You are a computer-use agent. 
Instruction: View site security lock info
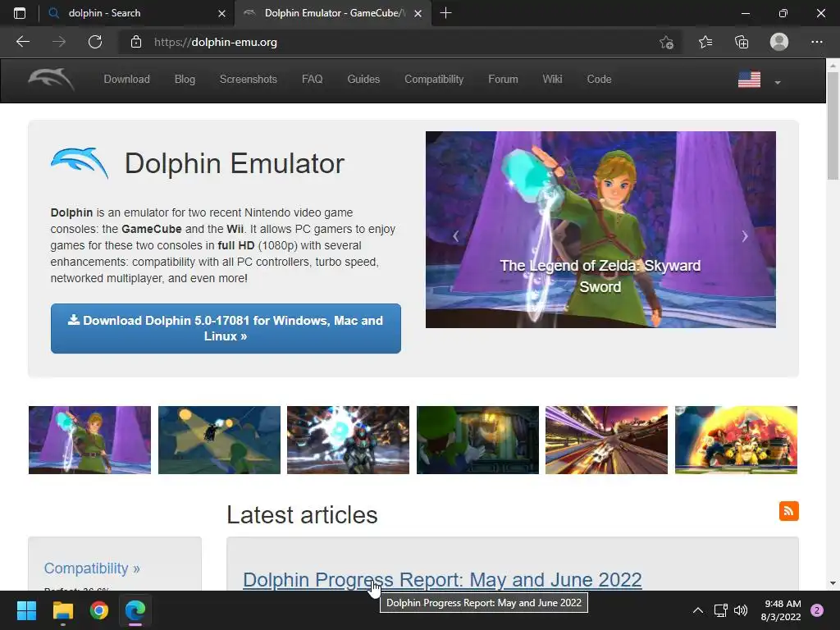[x=136, y=42]
